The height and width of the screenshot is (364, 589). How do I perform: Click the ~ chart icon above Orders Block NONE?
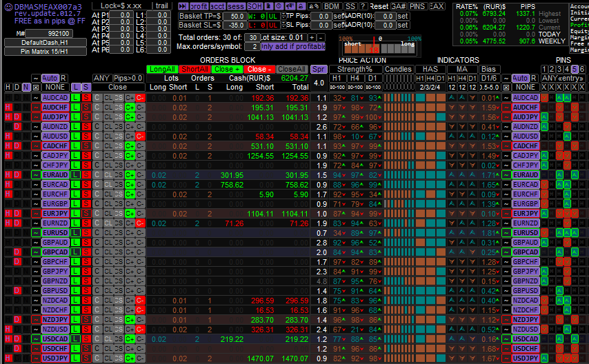click(x=36, y=78)
